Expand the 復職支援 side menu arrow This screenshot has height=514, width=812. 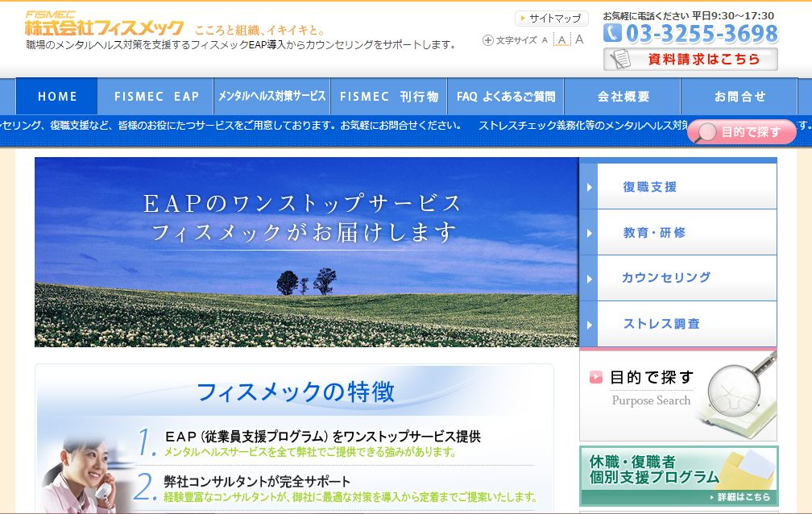tap(590, 187)
